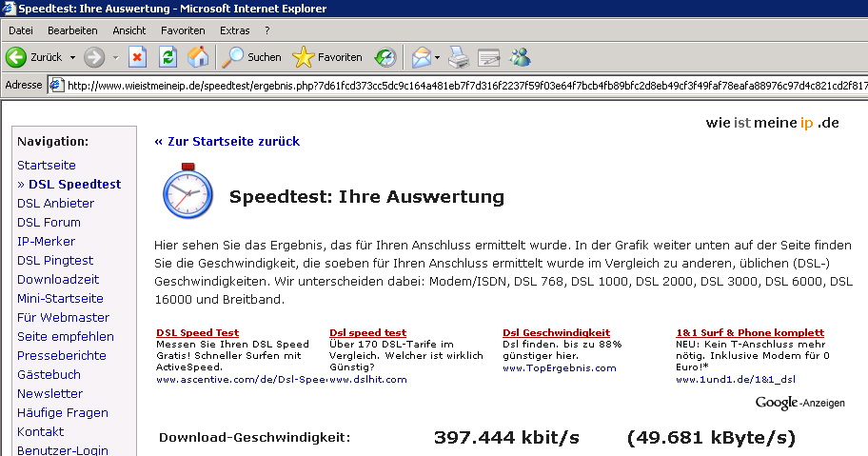Click the Edit page toolbar icon
868x456 pixels.
coord(489,57)
